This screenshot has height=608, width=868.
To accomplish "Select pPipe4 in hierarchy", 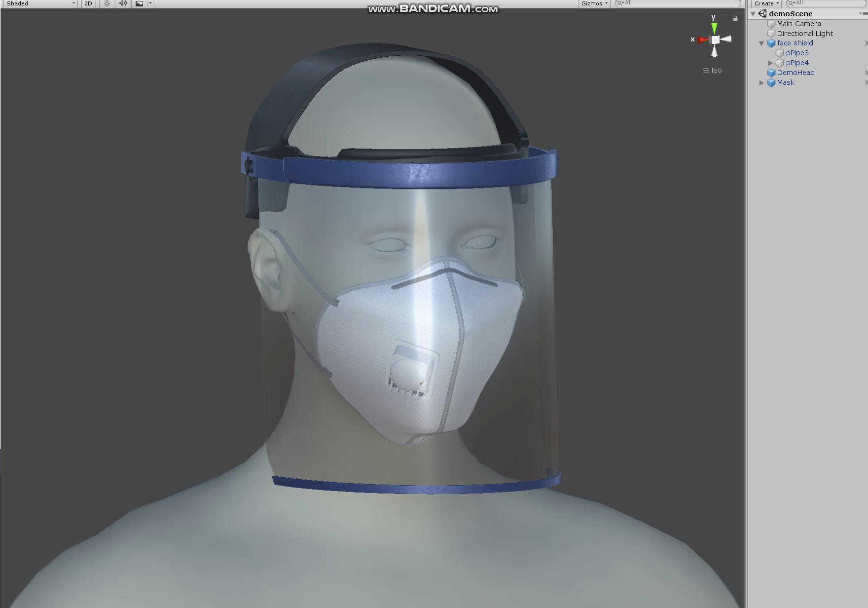I will point(797,63).
